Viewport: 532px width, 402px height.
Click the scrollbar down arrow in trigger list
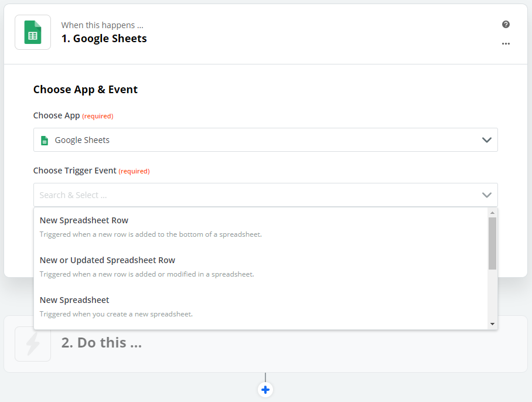492,324
